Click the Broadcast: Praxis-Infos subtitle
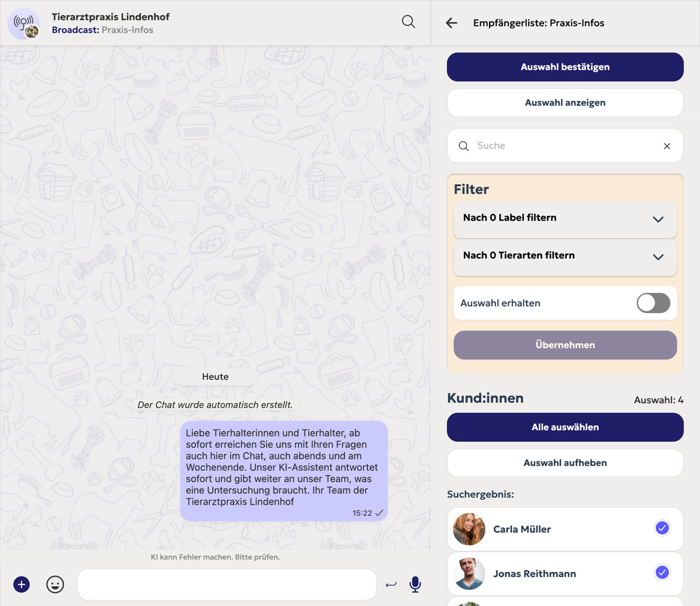Screen dimensions: 700x606 point(102,30)
